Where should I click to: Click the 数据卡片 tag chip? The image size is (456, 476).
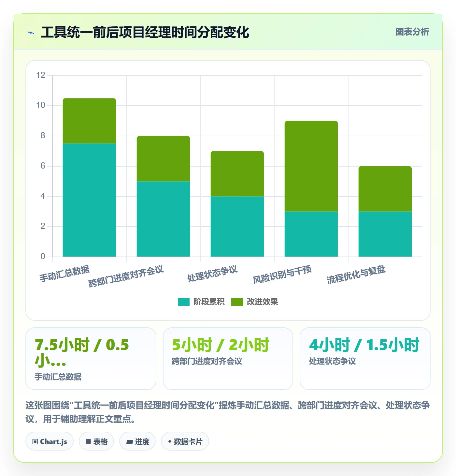[x=185, y=441]
